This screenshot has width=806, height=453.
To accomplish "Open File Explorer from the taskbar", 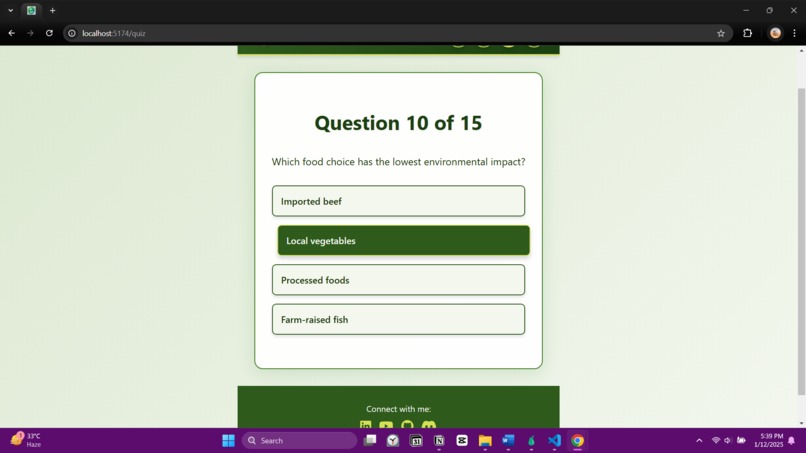I will pos(485,441).
